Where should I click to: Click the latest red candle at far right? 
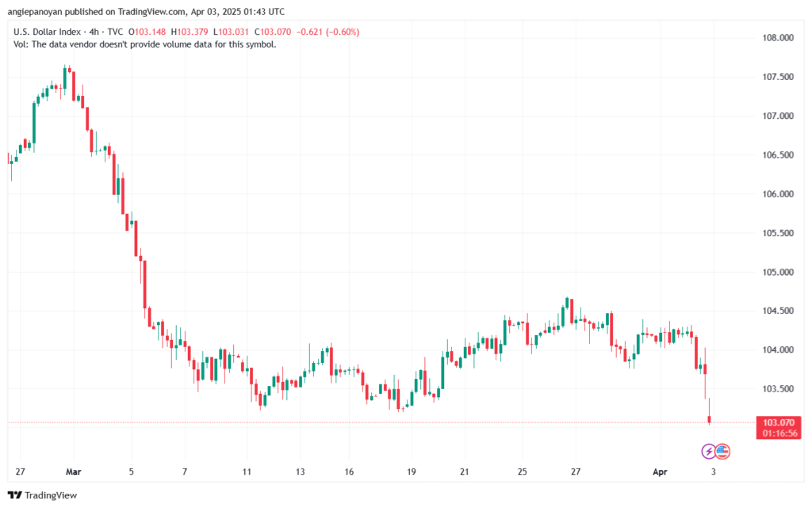point(709,419)
